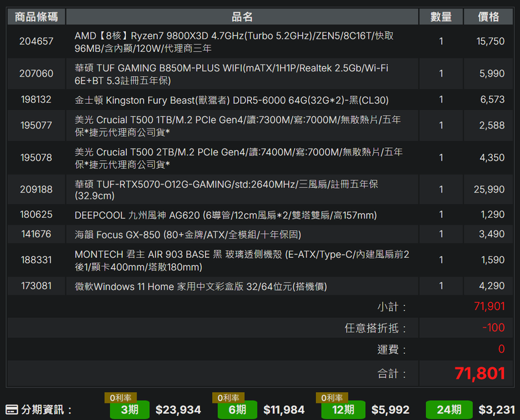Click the price 6,573
Screen dimensions: 520x420
[492, 99]
